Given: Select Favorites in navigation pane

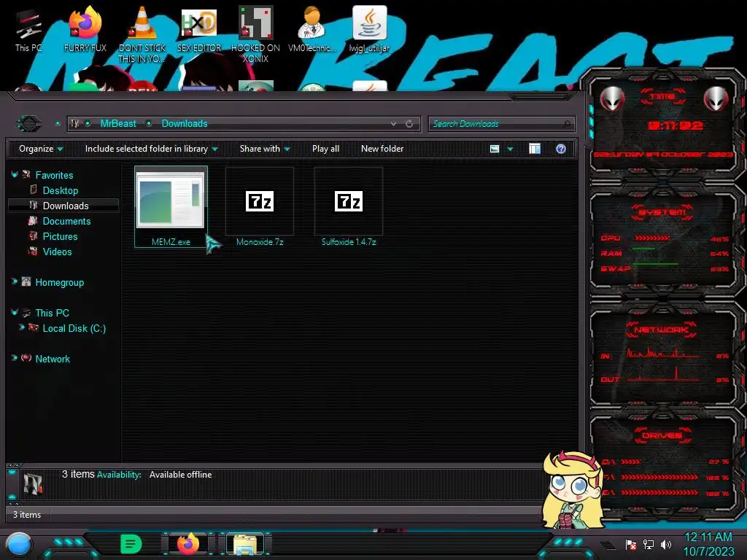Looking at the screenshot, I should point(54,175).
